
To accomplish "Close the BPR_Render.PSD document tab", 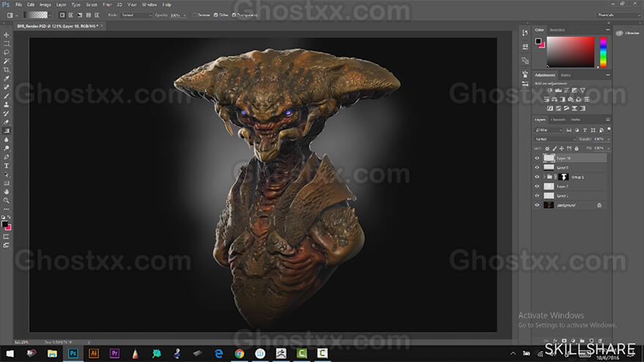I will 102,26.
